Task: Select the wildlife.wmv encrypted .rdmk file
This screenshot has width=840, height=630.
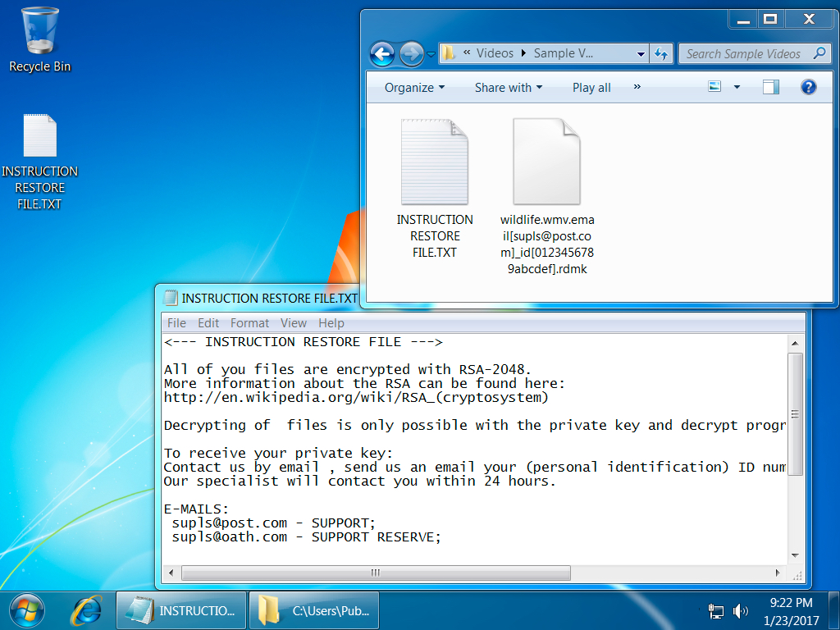Action: [x=547, y=196]
